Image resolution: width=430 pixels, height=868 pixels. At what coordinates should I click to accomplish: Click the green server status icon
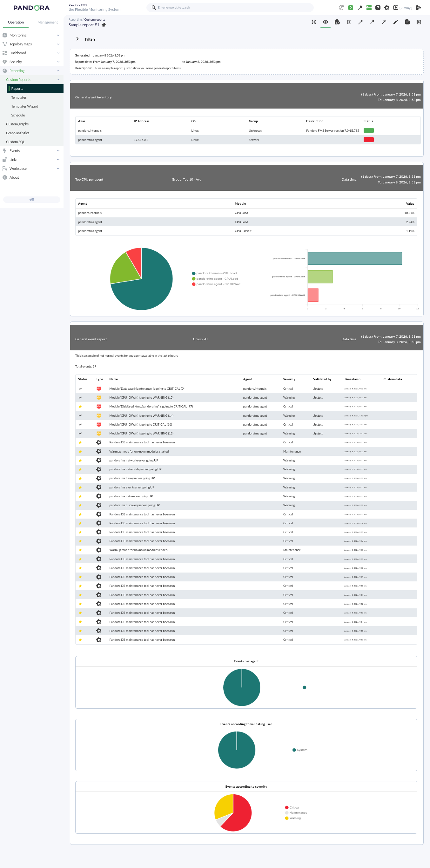[369, 7]
